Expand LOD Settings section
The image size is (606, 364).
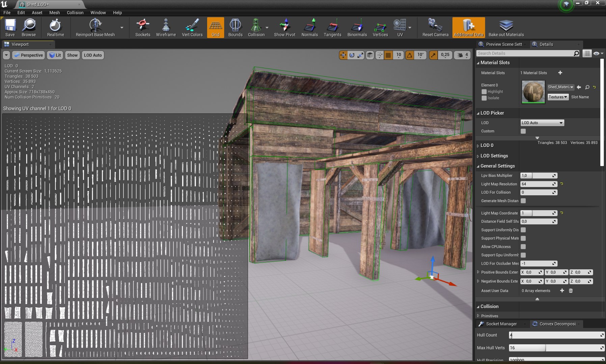coord(478,156)
